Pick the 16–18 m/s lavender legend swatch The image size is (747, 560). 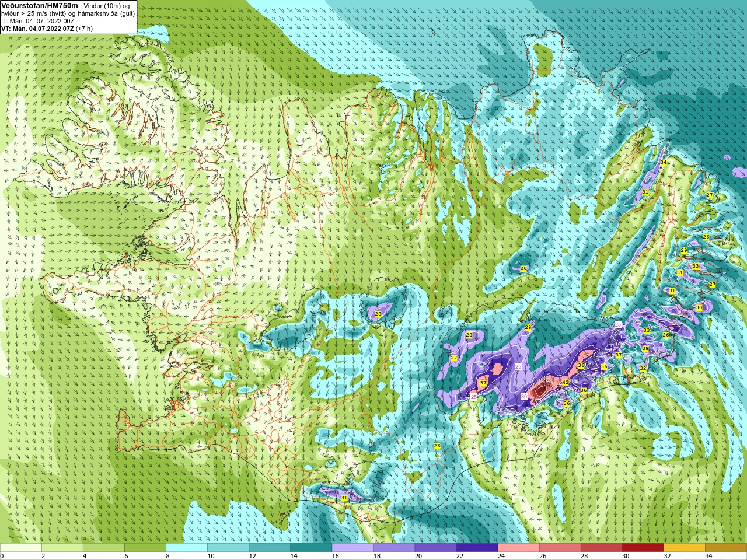point(352,548)
